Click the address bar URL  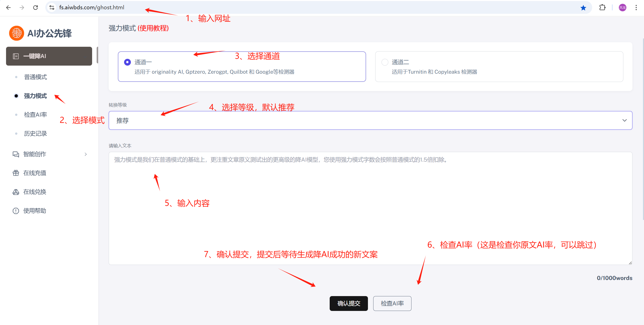tap(92, 8)
